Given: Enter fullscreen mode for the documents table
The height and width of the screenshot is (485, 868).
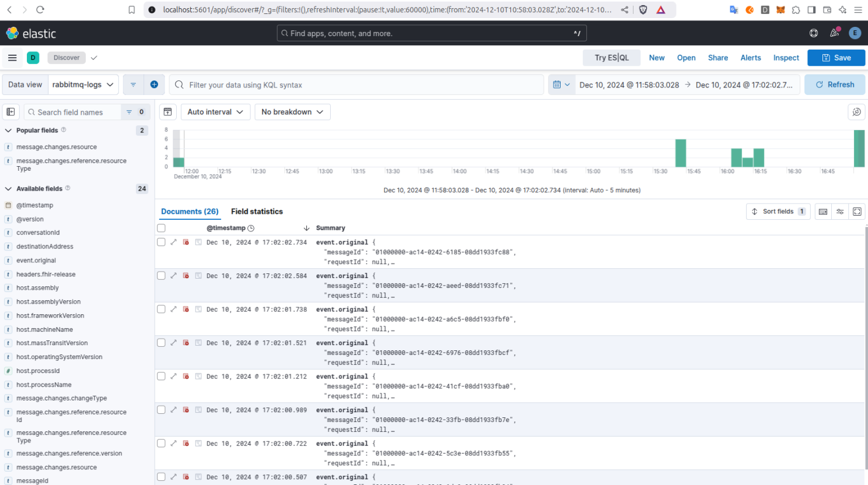Looking at the screenshot, I should pos(857,211).
